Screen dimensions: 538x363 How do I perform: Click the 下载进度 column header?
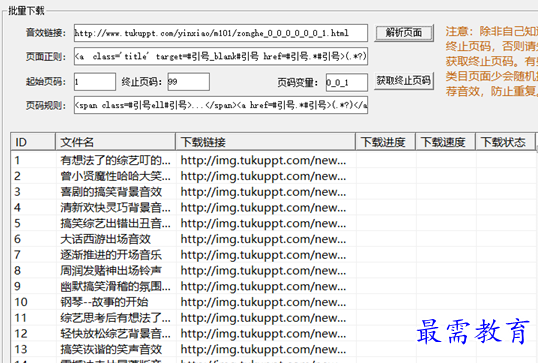pyautogui.click(x=385, y=142)
